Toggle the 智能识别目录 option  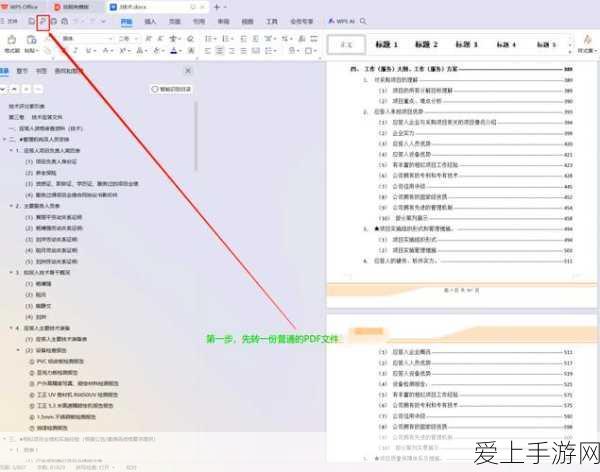point(171,89)
